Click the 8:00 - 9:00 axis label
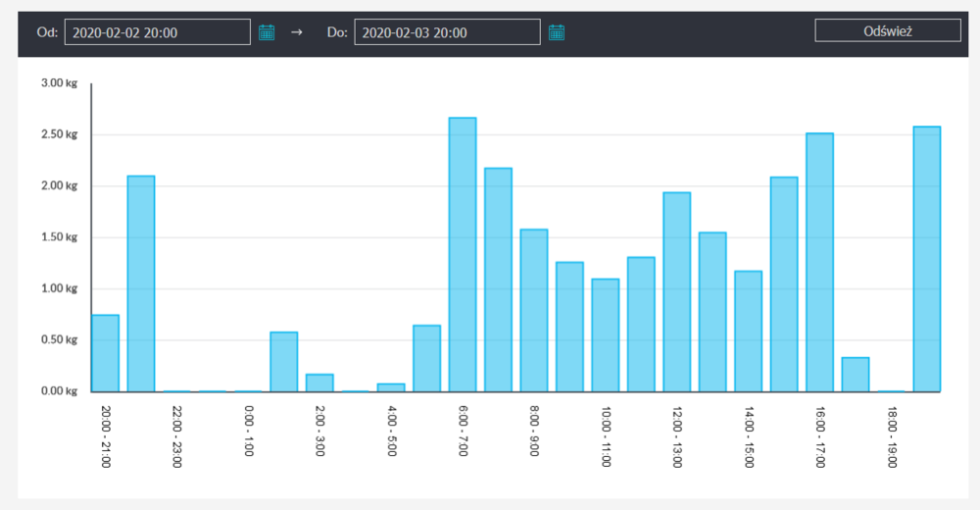The height and width of the screenshot is (510, 980). coord(534,432)
